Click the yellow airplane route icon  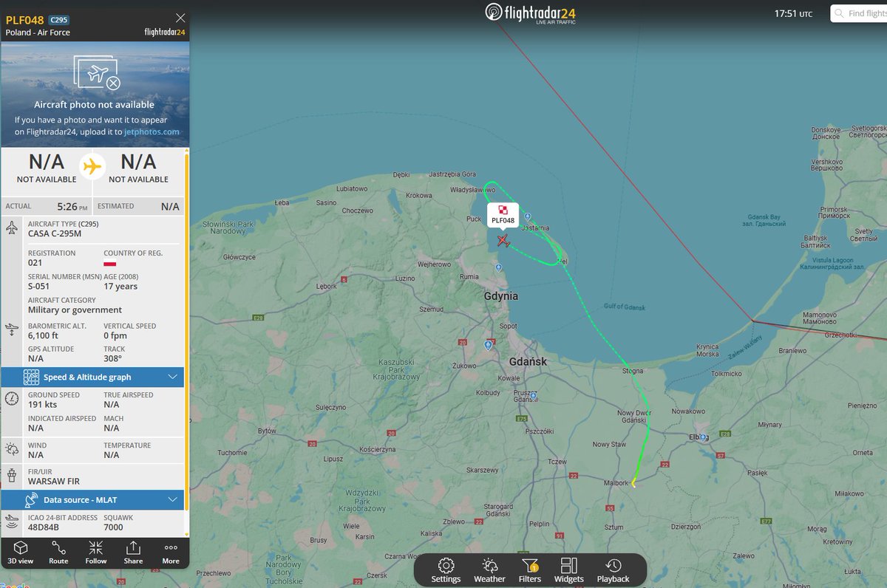pyautogui.click(x=92, y=167)
